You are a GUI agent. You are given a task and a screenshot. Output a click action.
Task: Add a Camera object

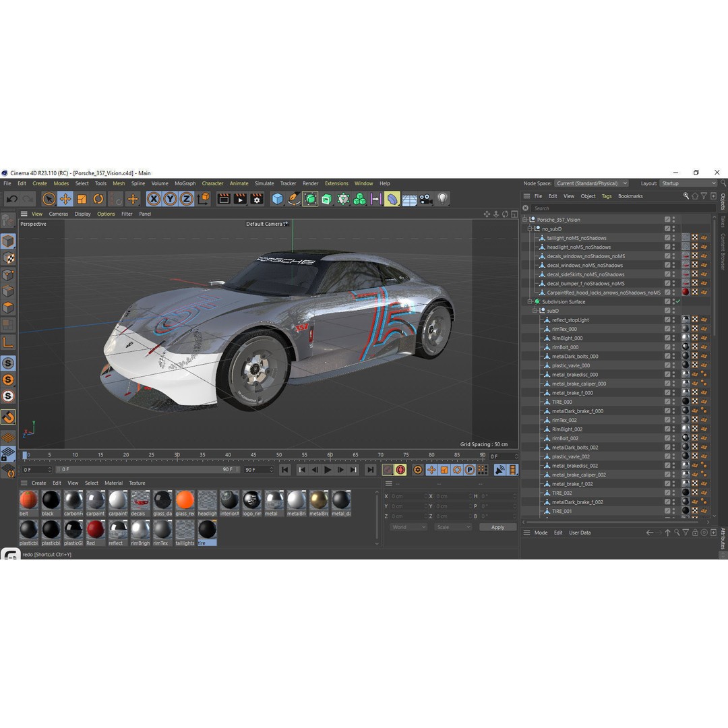point(426,199)
